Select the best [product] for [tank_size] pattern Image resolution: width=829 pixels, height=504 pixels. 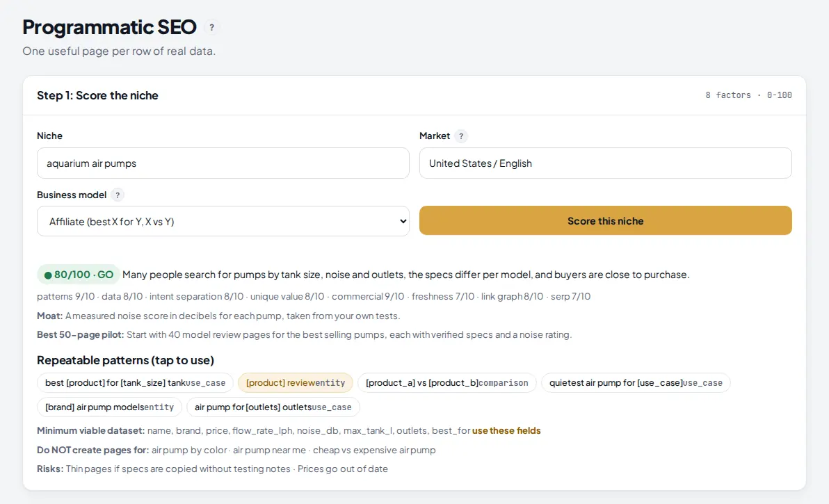pyautogui.click(x=136, y=383)
